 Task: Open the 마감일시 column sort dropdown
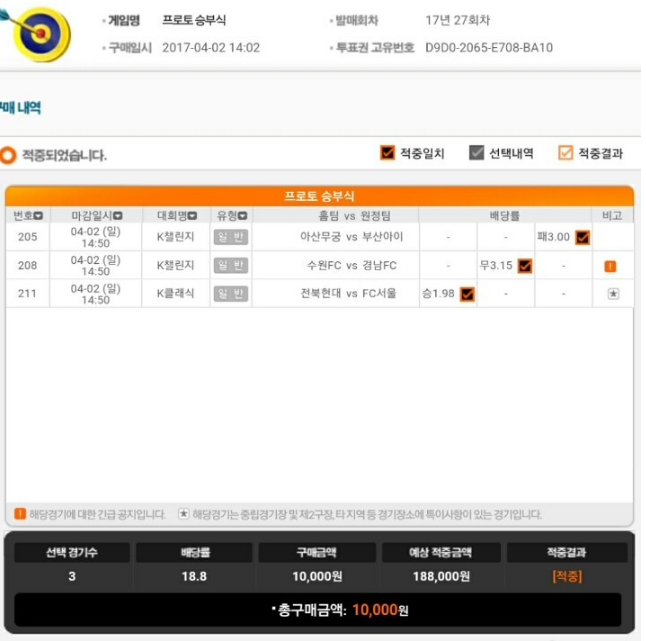point(118,215)
